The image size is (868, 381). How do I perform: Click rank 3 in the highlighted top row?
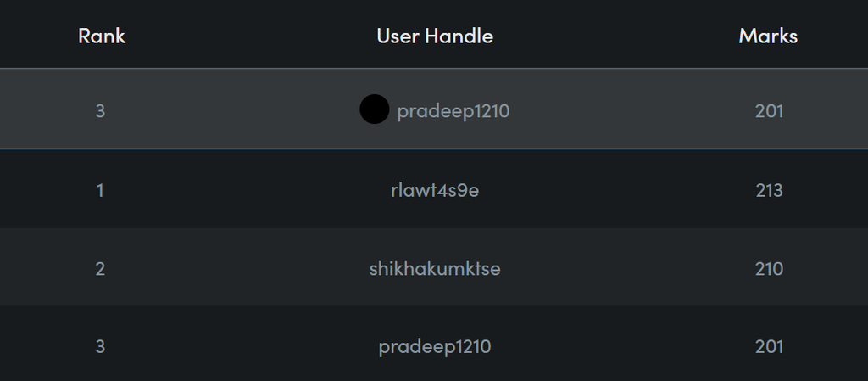(x=100, y=110)
